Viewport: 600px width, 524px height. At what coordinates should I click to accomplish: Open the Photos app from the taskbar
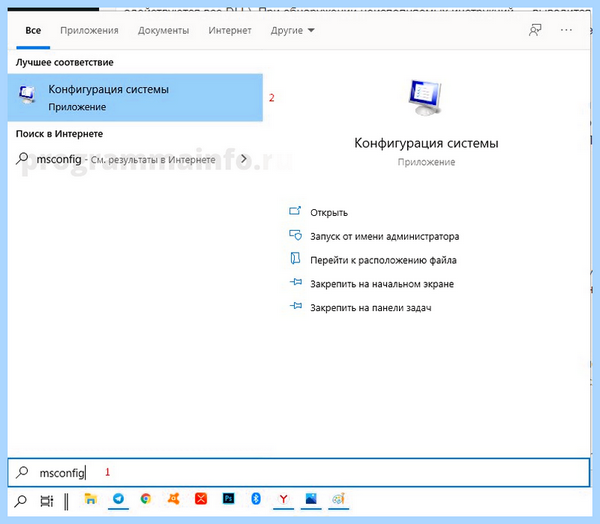point(311,499)
